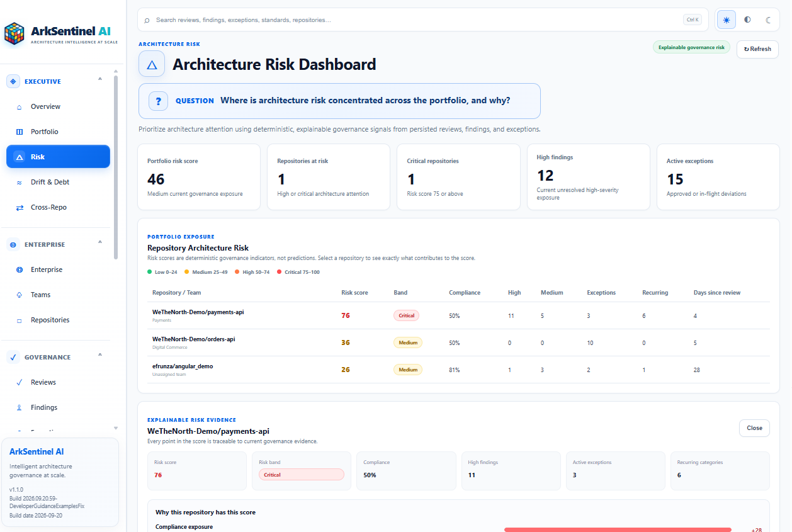Screen dimensions: 792x532
Task: Click the High findings card
Action: (588, 177)
